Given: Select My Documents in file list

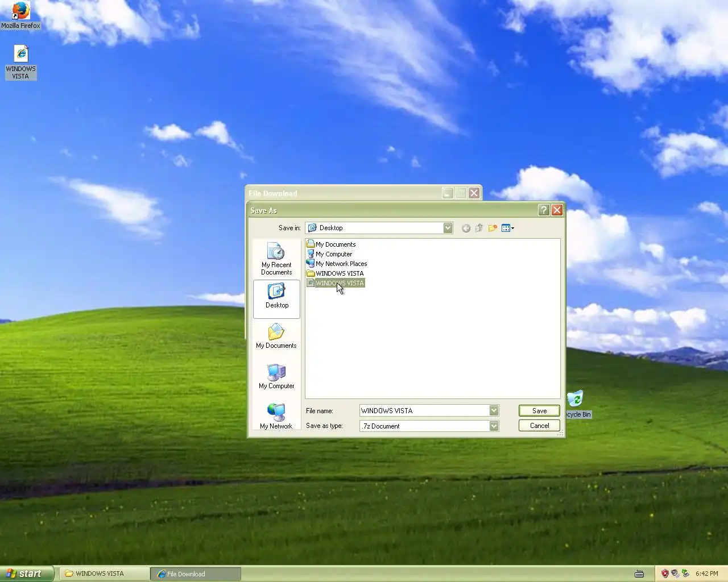Looking at the screenshot, I should click(x=331, y=244).
